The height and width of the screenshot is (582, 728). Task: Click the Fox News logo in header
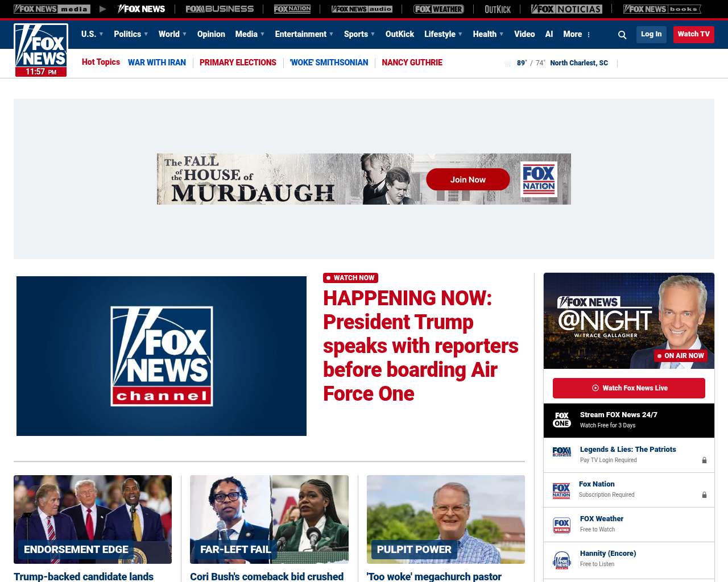tap(41, 50)
